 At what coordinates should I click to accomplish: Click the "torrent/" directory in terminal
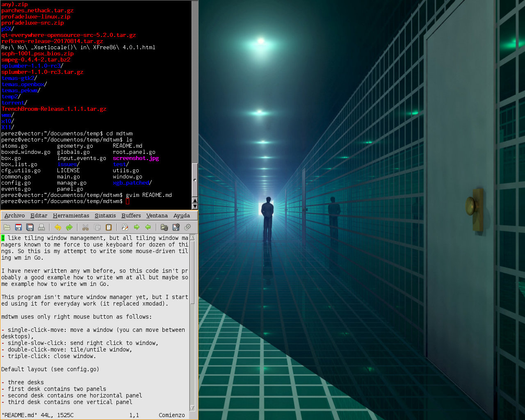tap(14, 103)
